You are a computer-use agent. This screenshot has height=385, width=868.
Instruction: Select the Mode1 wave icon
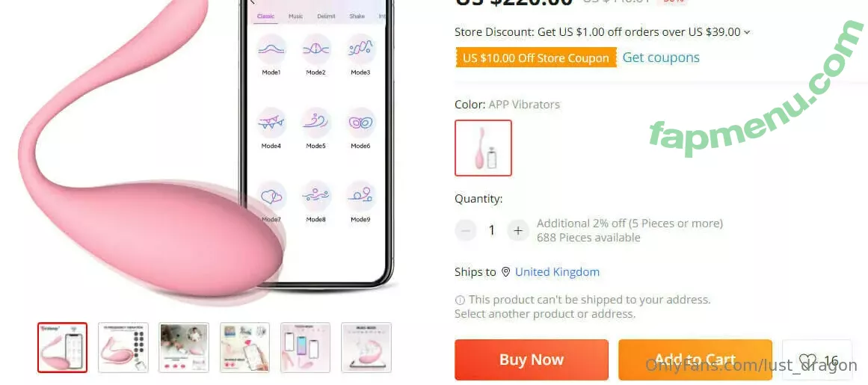tap(271, 50)
